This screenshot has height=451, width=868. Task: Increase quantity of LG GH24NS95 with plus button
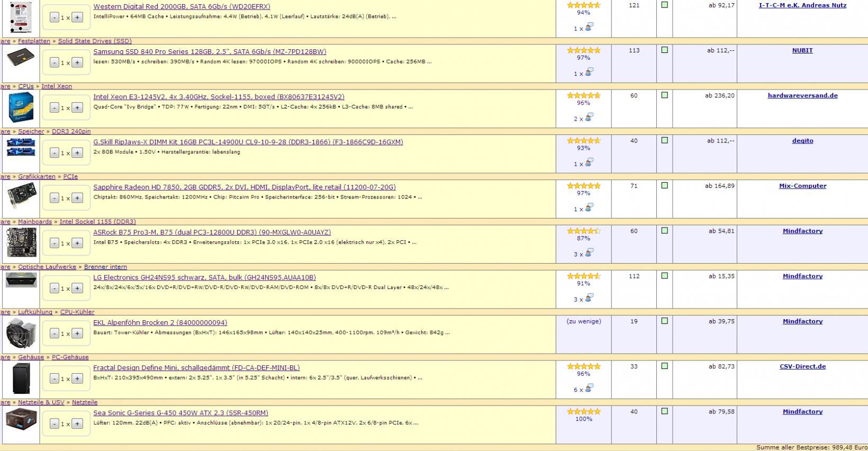tap(77, 288)
